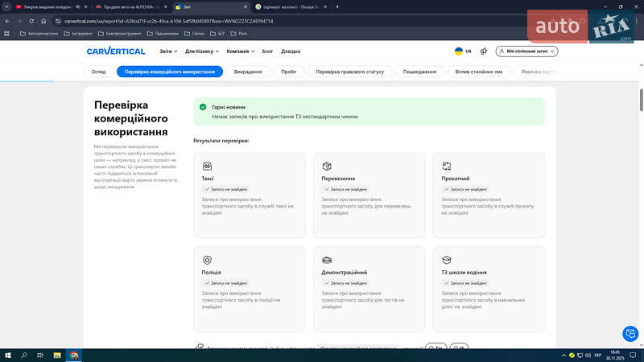Expand the 'Для бізнесу' dropdown menu

201,51
